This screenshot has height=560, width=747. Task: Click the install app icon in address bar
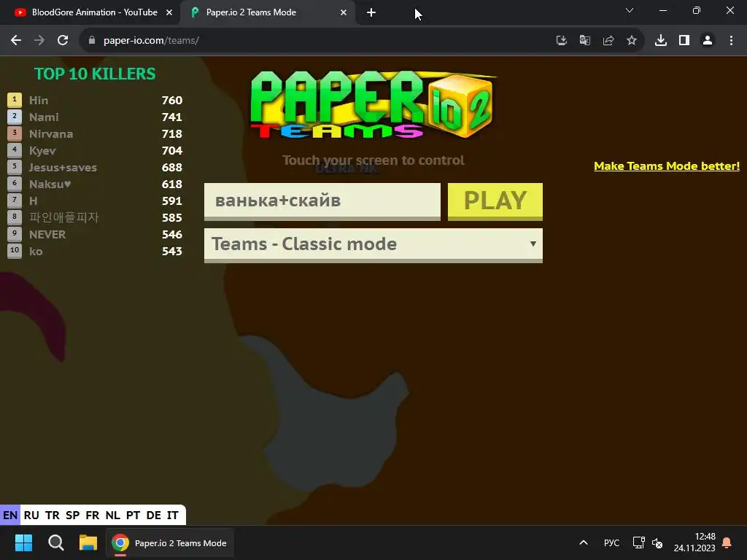562,41
